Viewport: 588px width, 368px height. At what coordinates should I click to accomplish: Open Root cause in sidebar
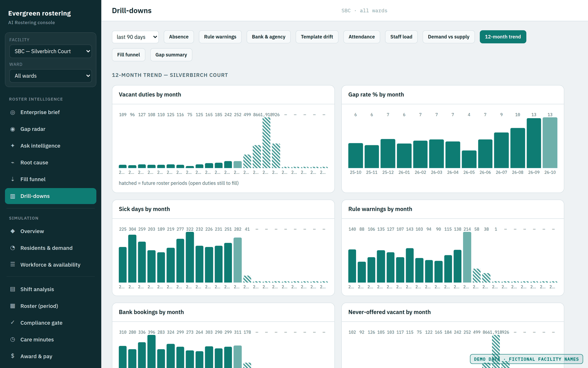click(x=51, y=163)
